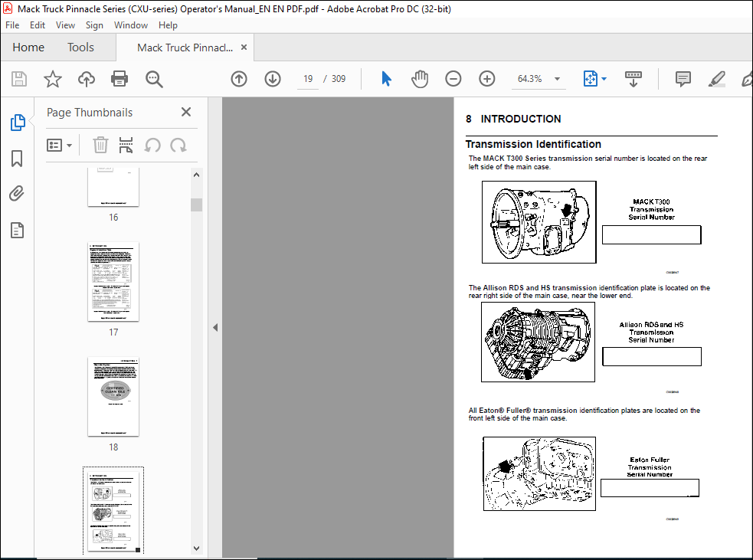
Task: Open the Window menu
Action: point(131,25)
